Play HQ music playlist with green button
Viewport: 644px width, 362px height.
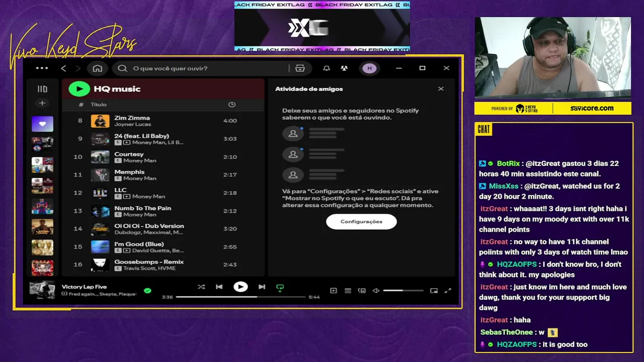[79, 89]
